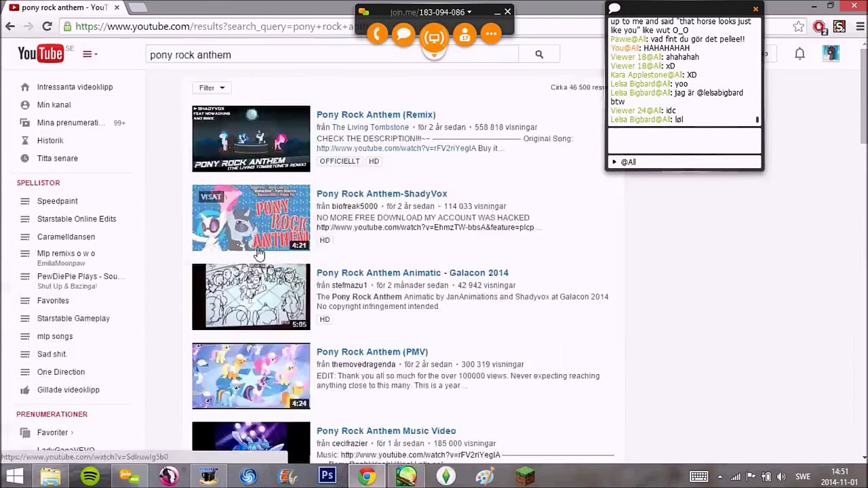This screenshot has height=488, width=868.
Task: Open the Caramelldansen playlist
Action: click(x=66, y=237)
